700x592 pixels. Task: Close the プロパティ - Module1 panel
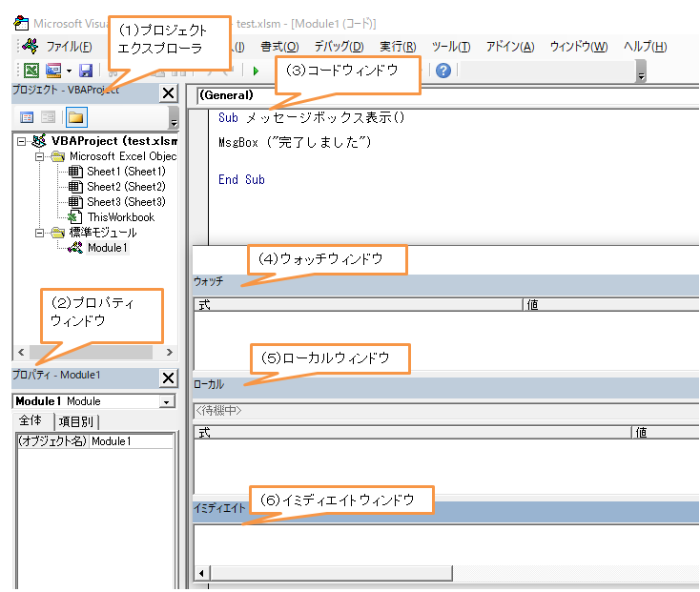pos(168,378)
